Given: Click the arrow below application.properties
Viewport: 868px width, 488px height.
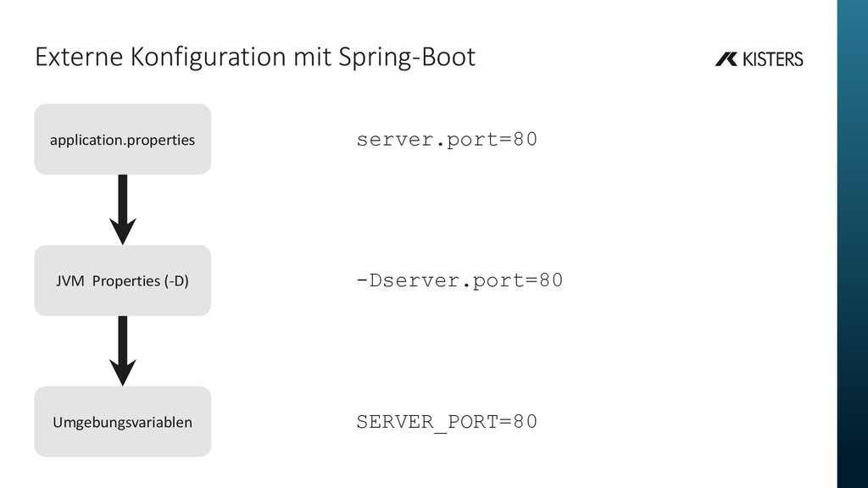Looking at the screenshot, I should pos(123,210).
